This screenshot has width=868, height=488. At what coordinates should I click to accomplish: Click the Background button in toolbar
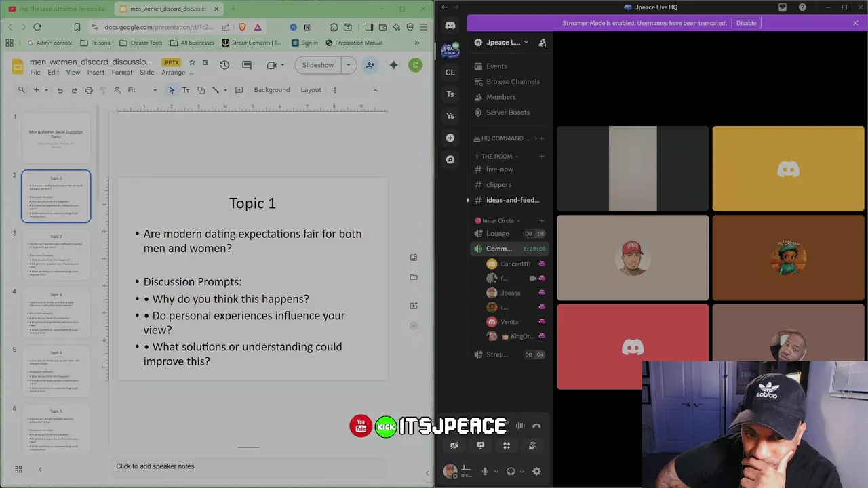(x=272, y=90)
